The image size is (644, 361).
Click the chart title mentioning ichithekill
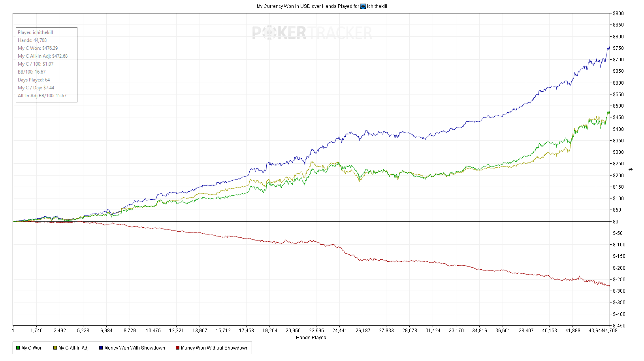tap(322, 6)
